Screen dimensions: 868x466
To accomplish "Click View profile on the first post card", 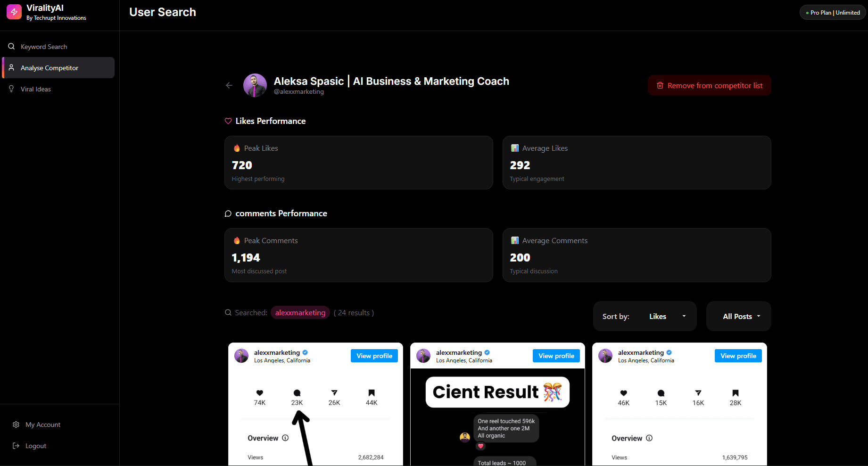I will 374,356.
